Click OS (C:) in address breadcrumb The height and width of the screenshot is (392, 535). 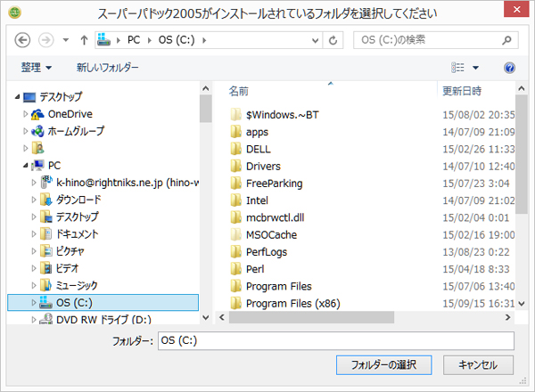177,40
